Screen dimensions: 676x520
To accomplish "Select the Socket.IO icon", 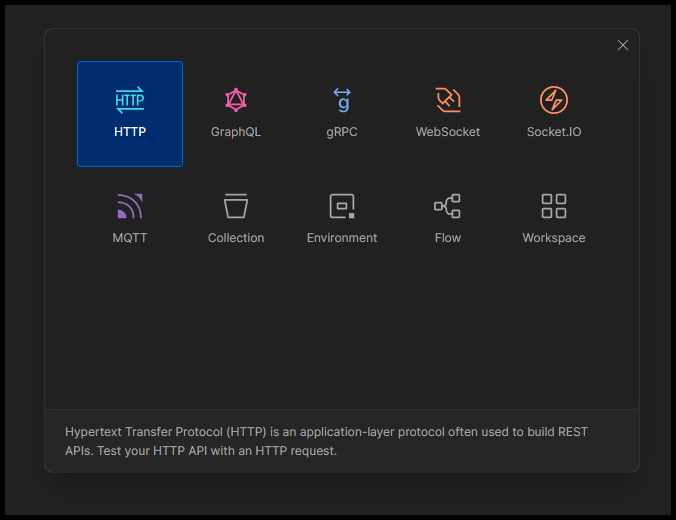I will [x=554, y=100].
